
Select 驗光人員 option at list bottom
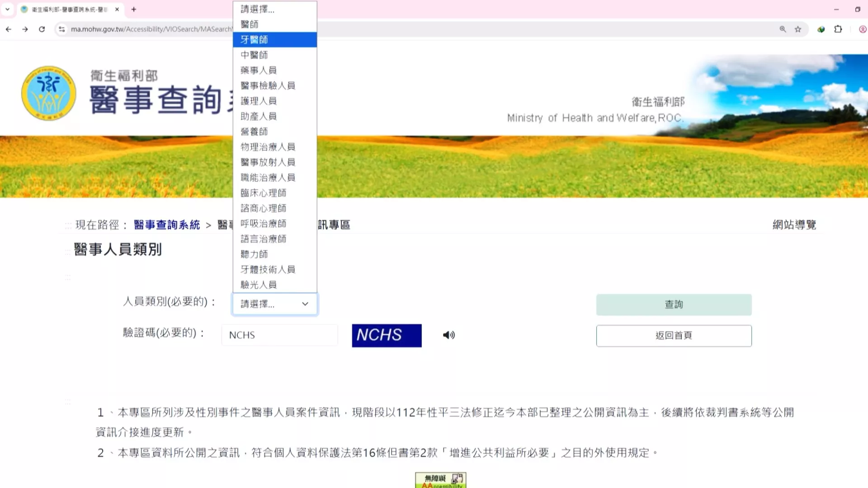click(x=275, y=285)
